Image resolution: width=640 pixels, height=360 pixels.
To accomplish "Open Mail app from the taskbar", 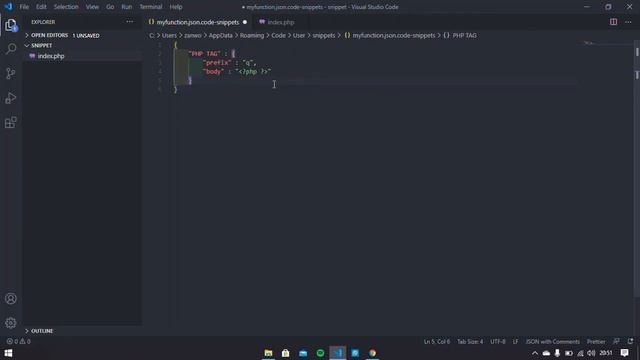I will pyautogui.click(x=303, y=353).
